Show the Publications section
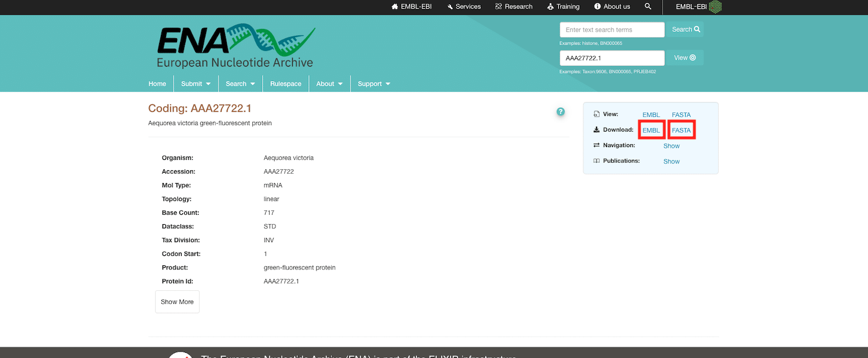The height and width of the screenshot is (358, 868). point(671,162)
